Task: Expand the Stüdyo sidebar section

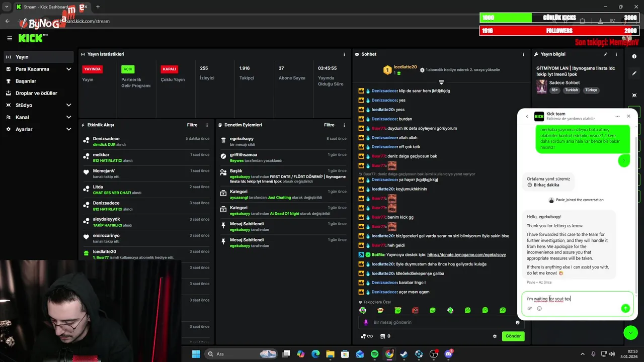Action: [x=39, y=105]
